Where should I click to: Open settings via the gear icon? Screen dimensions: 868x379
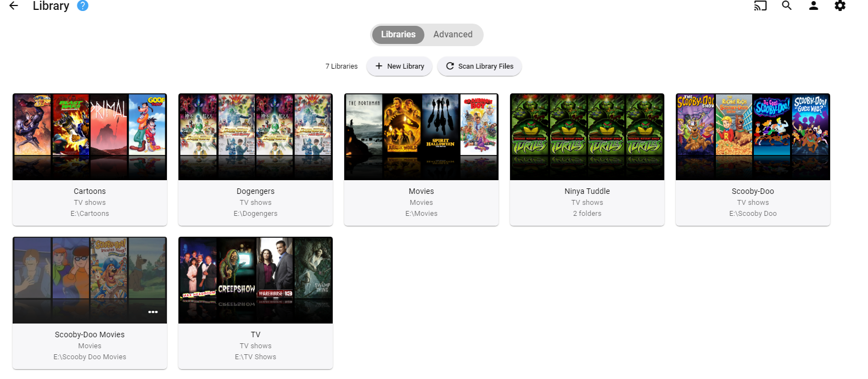click(840, 5)
